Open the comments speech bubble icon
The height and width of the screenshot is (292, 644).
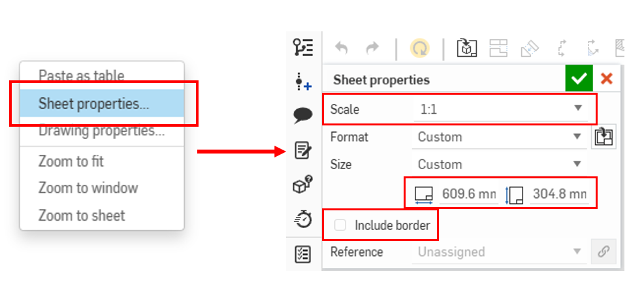tap(303, 117)
